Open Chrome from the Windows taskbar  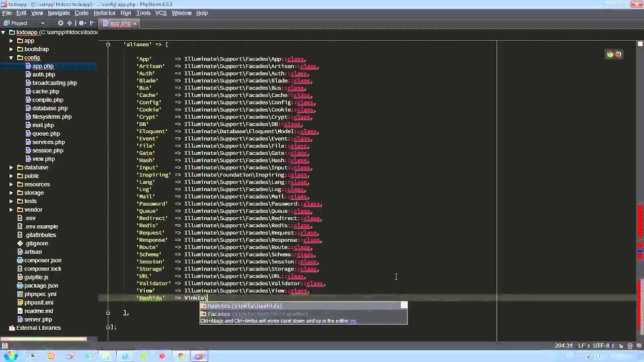pyautogui.click(x=181, y=356)
